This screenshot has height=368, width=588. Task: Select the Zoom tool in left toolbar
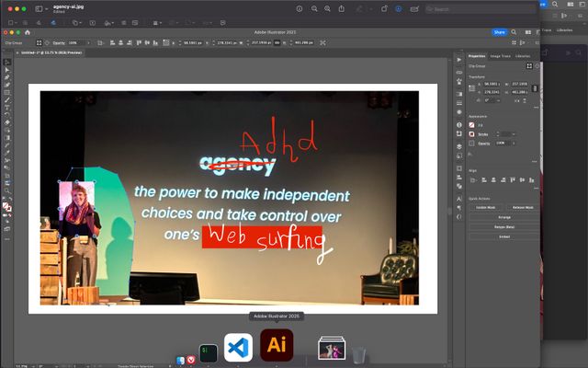click(6, 190)
